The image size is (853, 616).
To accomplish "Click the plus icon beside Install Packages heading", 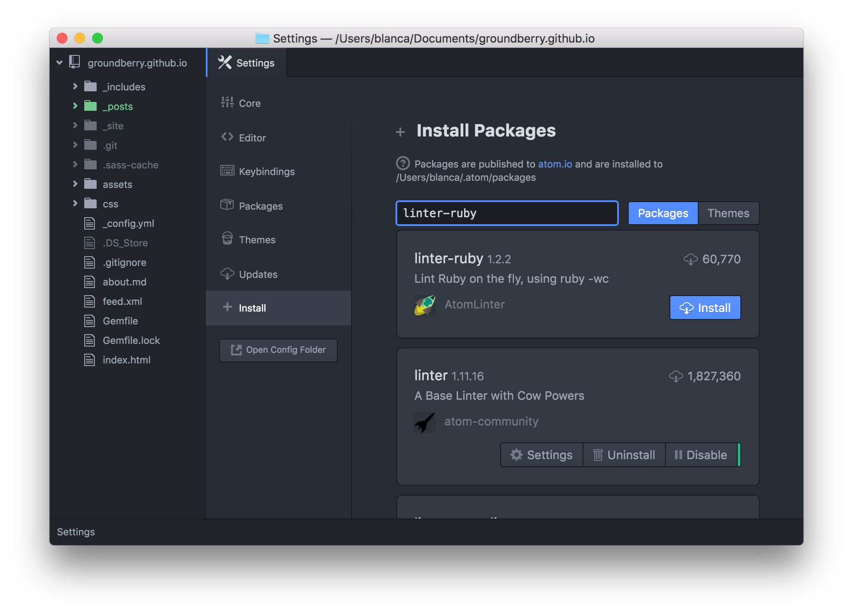I will click(400, 132).
